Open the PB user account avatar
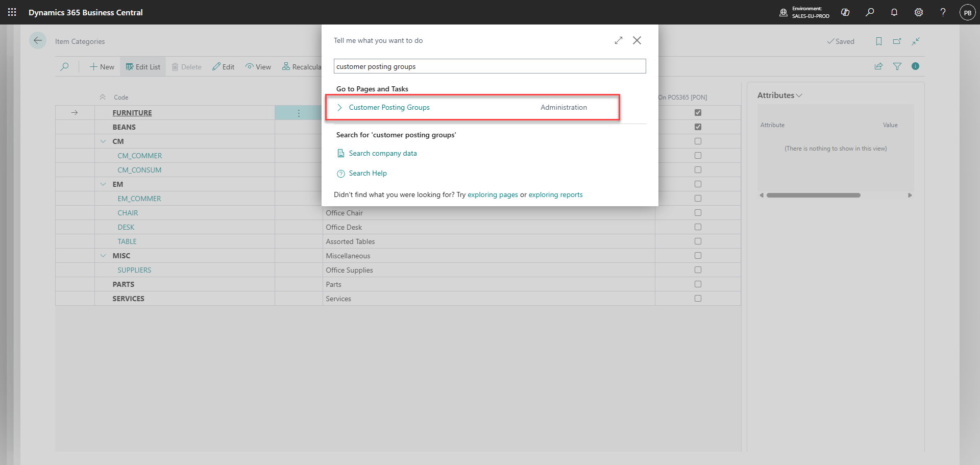 coord(968,12)
